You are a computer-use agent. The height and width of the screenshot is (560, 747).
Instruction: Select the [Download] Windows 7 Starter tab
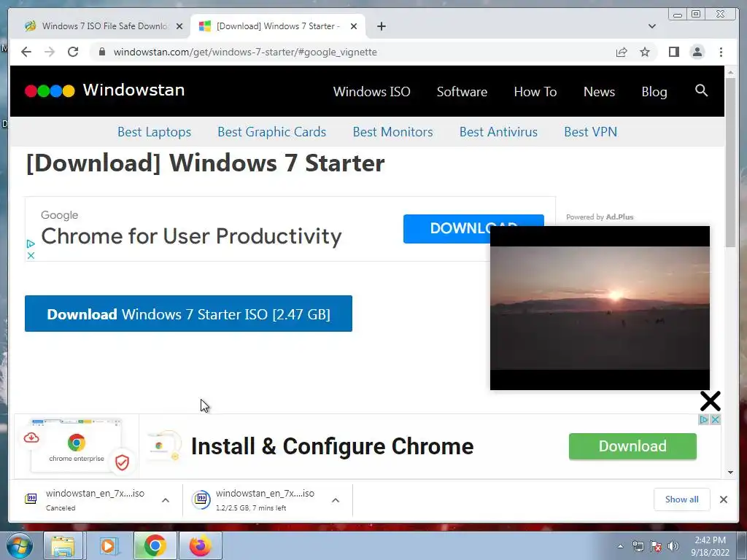point(278,26)
